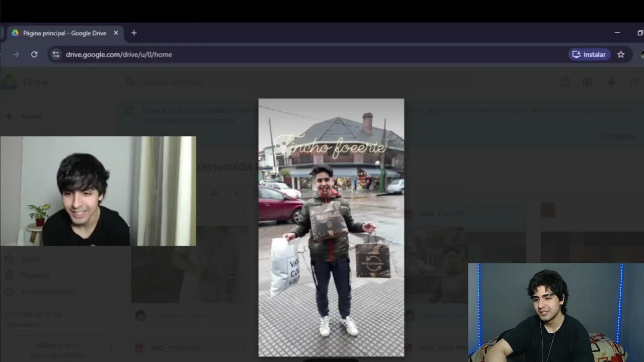
Task: Install the Drive app with Instalar
Action: click(x=590, y=54)
